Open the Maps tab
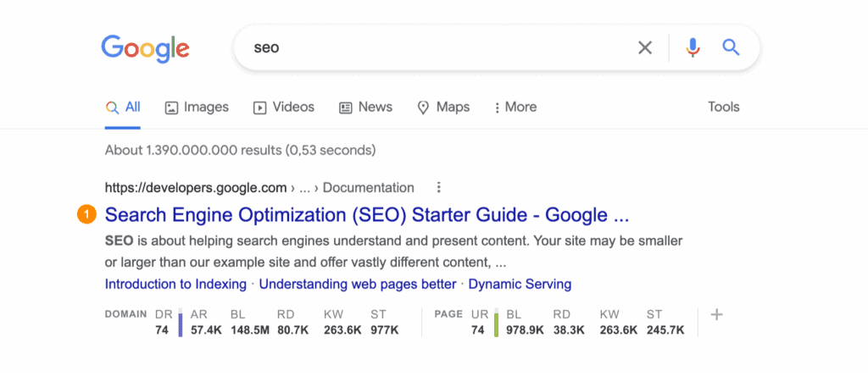 click(443, 108)
